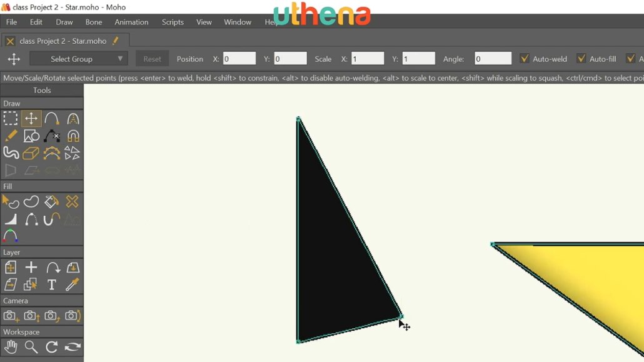This screenshot has height=362, width=644.
Task: Select the Line Width tool
Action: coord(11,219)
